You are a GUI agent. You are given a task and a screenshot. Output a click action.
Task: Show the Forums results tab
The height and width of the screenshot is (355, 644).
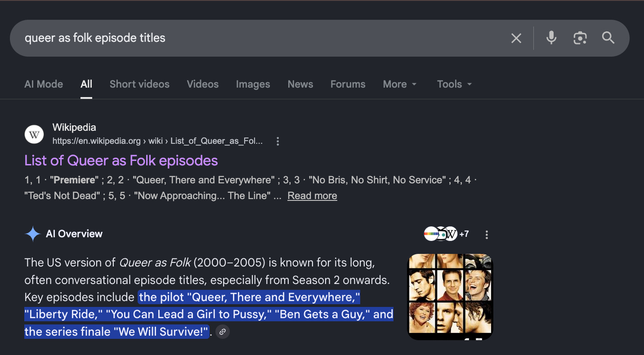348,84
